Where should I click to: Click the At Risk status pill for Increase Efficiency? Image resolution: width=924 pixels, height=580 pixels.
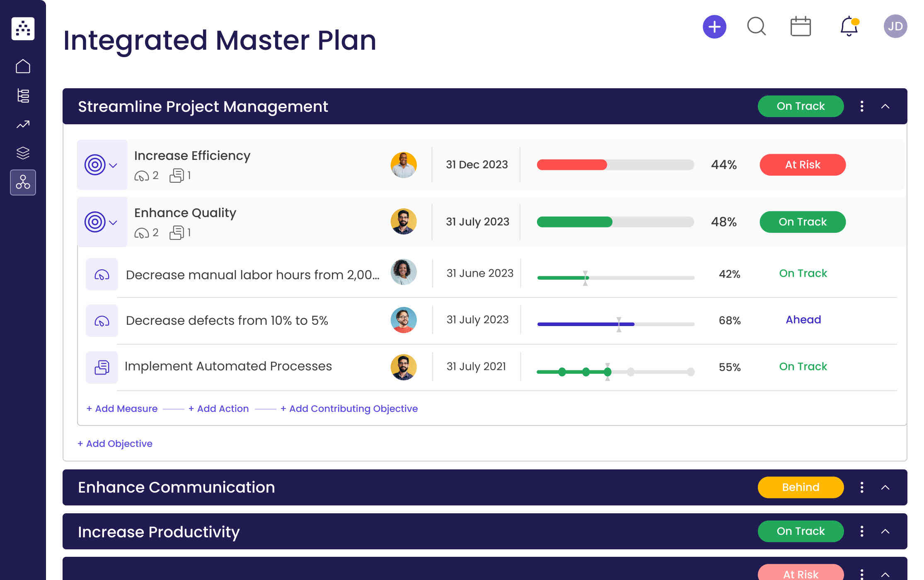pos(803,164)
